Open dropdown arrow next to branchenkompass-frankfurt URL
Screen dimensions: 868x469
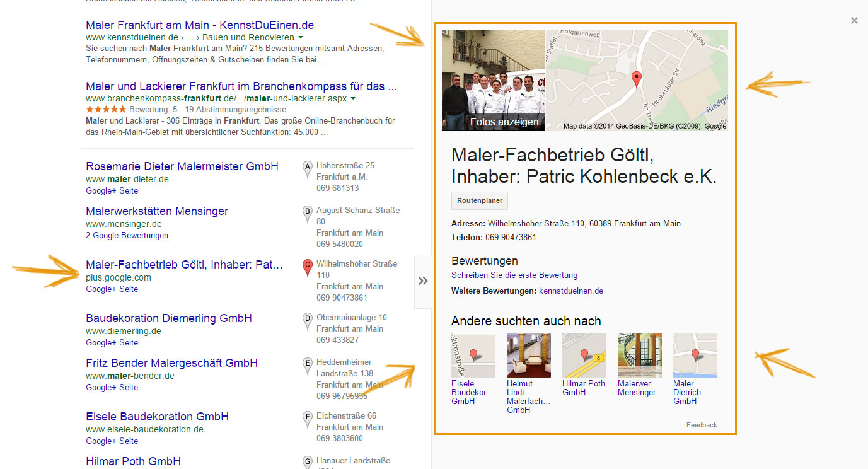(353, 99)
